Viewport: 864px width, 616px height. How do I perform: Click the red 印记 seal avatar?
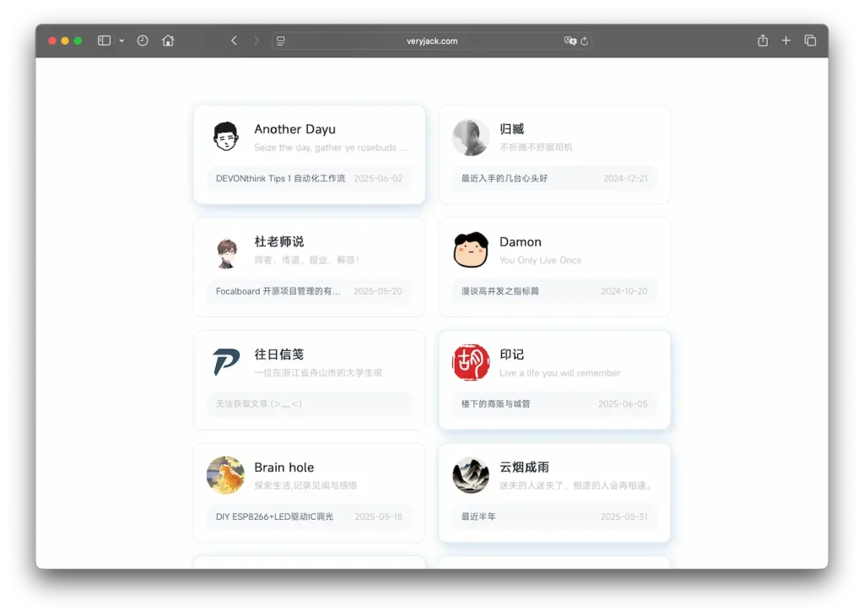coord(471,362)
